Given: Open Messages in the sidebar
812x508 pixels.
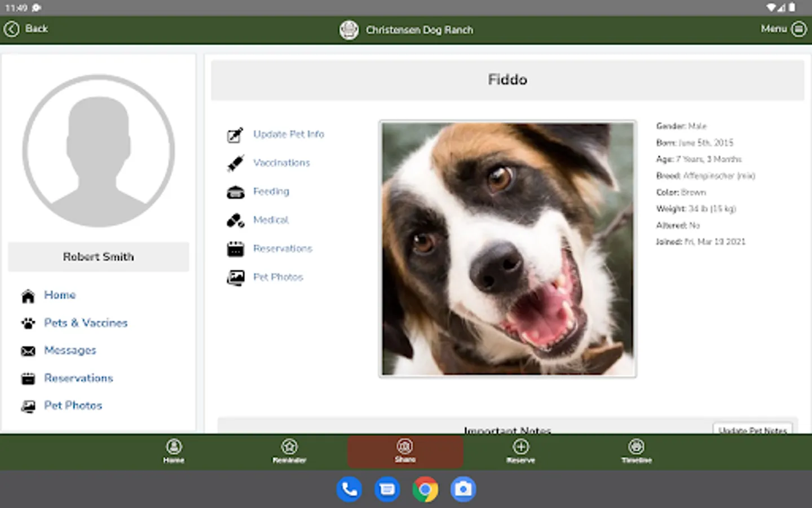Looking at the screenshot, I should coord(70,351).
